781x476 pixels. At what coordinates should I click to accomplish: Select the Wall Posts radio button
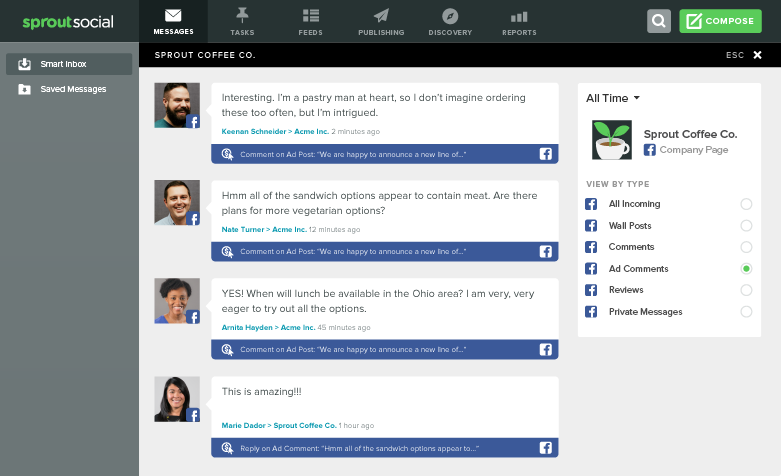pos(746,226)
